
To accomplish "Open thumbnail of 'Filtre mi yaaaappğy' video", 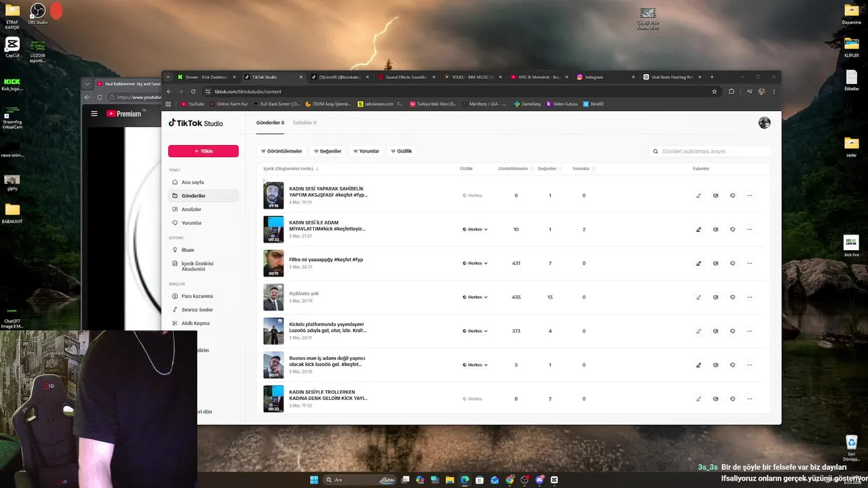I will [x=273, y=263].
